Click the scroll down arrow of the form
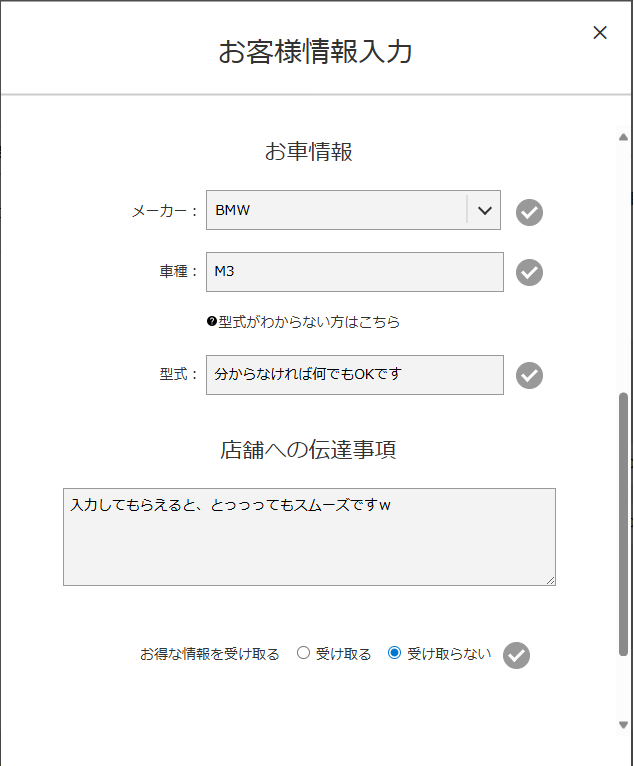The height and width of the screenshot is (766, 634). pyautogui.click(x=624, y=725)
